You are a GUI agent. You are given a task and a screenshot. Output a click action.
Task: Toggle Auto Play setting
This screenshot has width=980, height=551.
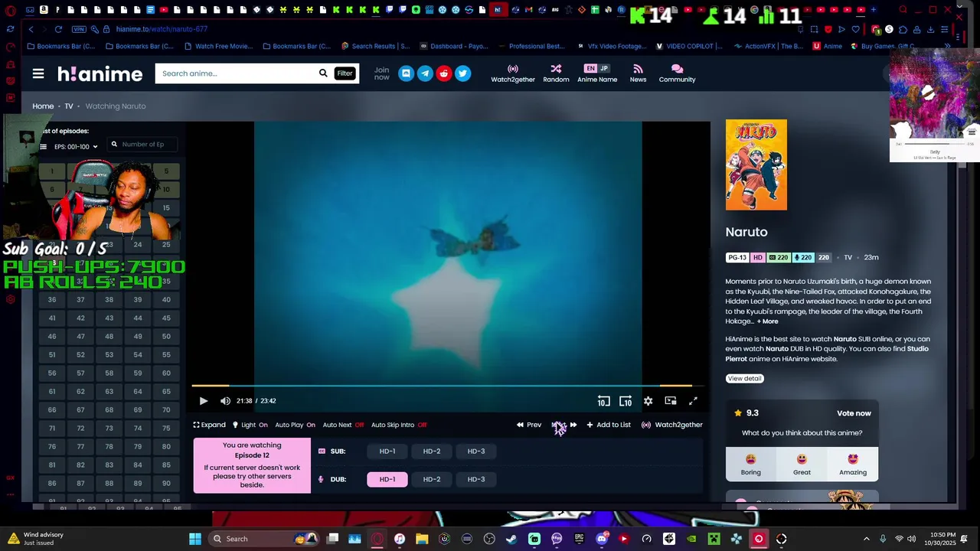tap(295, 425)
